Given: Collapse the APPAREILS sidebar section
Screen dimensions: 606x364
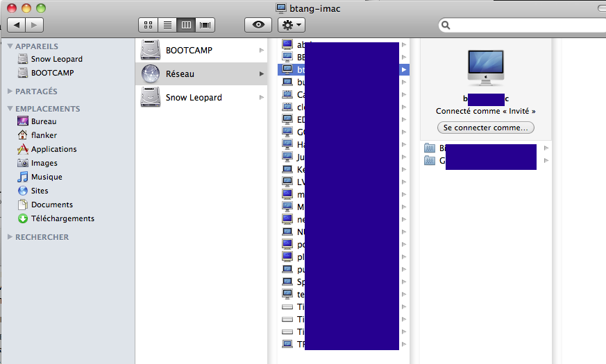Looking at the screenshot, I should [10, 46].
